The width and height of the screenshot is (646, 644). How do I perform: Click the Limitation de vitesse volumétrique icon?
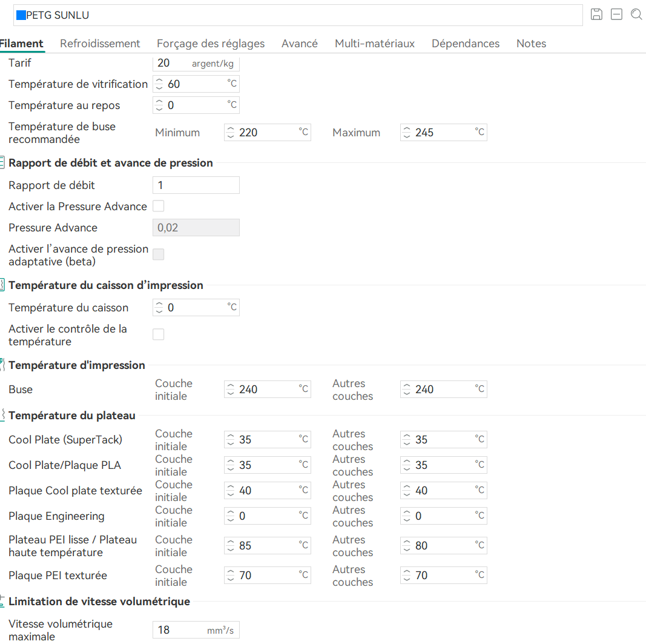click(2, 602)
